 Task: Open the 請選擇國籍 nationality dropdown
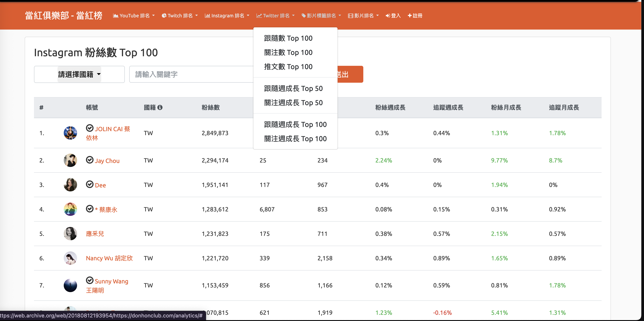pyautogui.click(x=79, y=74)
